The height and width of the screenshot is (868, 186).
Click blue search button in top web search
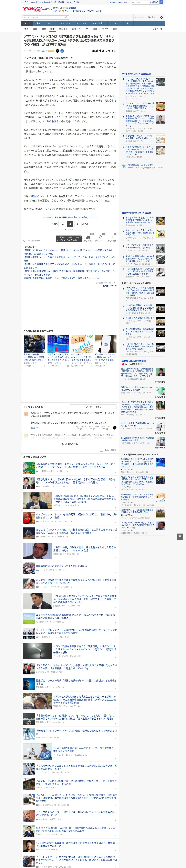161,2
